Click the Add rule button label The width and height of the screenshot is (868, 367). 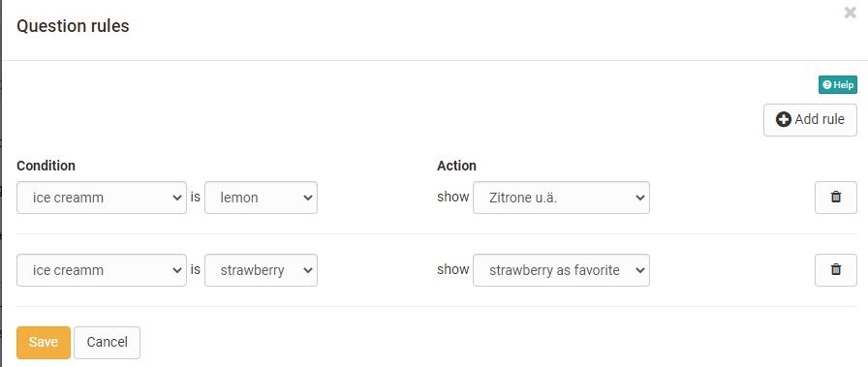pyautogui.click(x=820, y=119)
